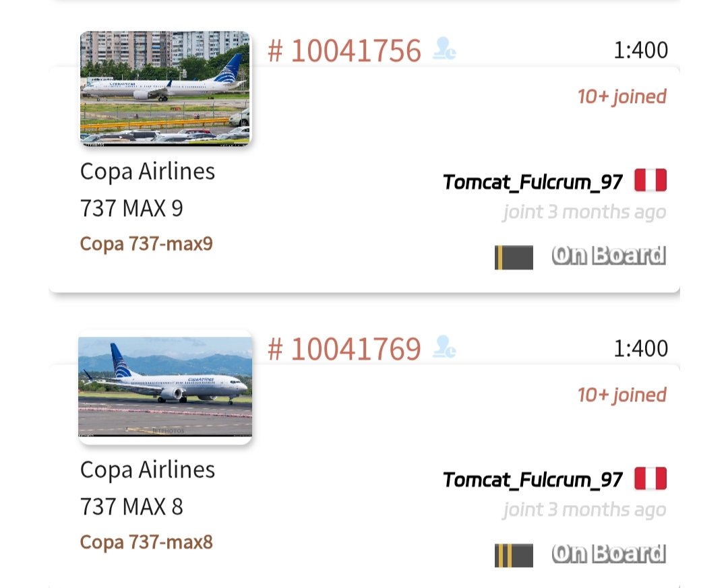View the 10+ joined list for the 737 MAX 9
Viewport: 728px width, 588px height.
point(621,96)
